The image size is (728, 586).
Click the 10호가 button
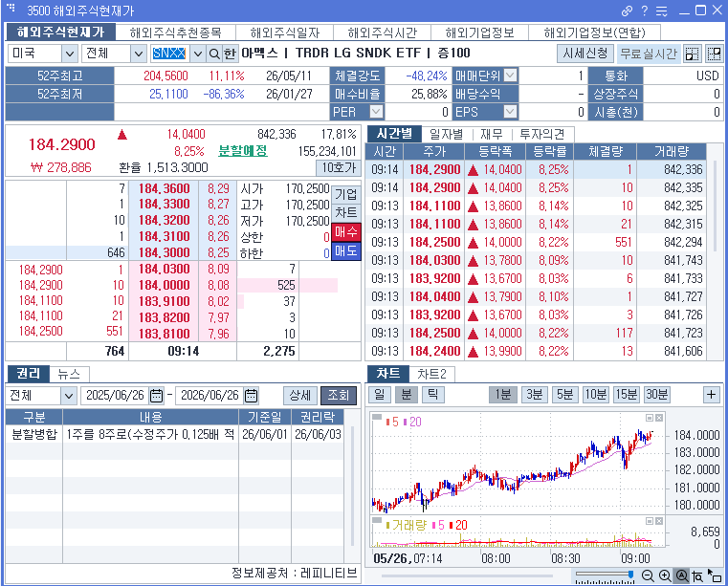click(x=339, y=167)
